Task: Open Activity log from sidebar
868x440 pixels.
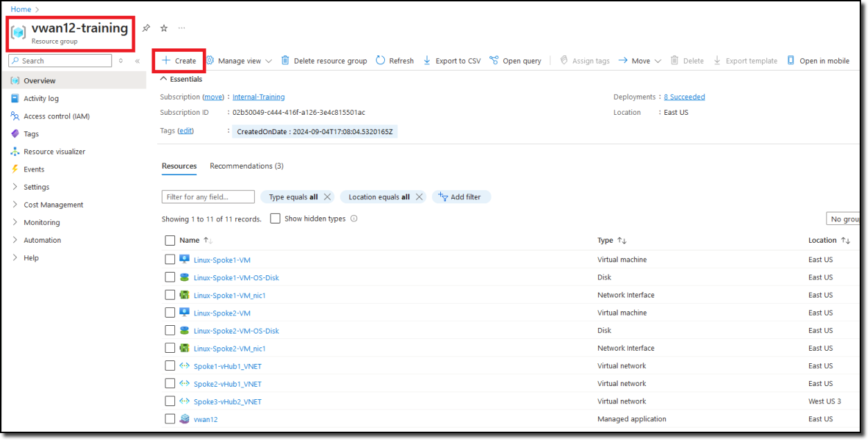Action: tap(41, 98)
